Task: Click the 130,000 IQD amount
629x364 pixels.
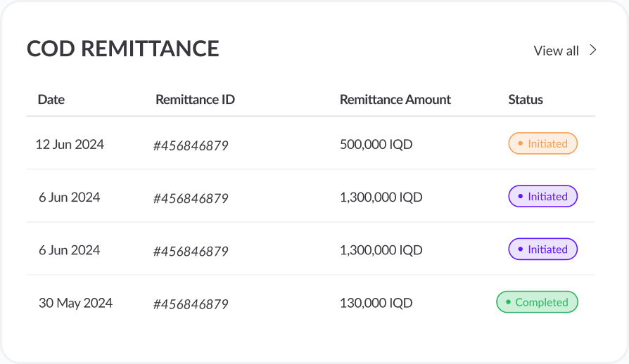Action: click(x=376, y=303)
